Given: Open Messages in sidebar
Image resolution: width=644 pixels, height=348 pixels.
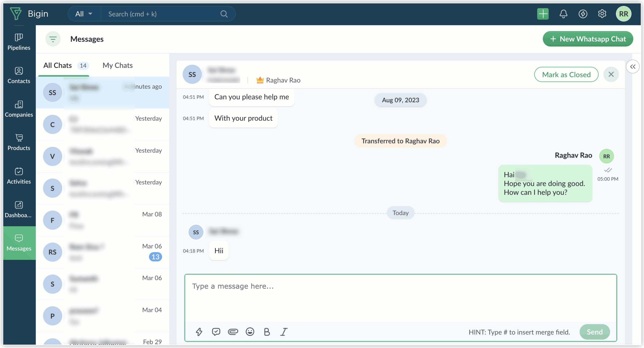Looking at the screenshot, I should coord(19,243).
